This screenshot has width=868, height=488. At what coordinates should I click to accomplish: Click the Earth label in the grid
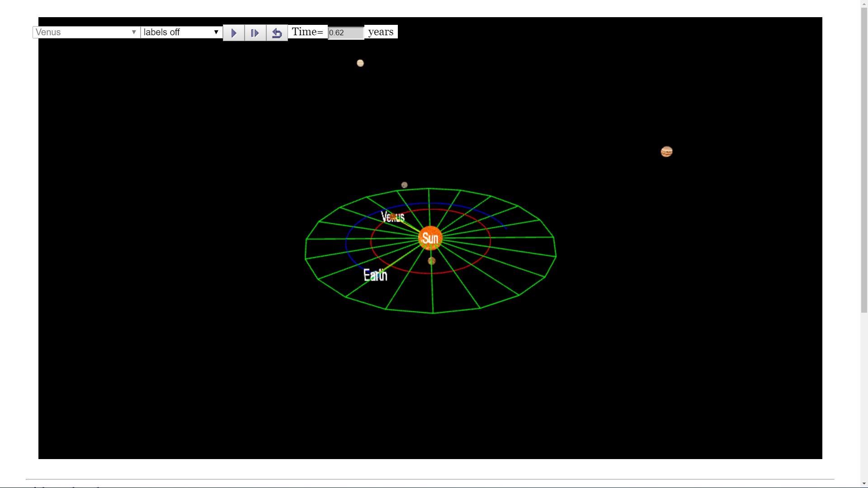coord(375,275)
